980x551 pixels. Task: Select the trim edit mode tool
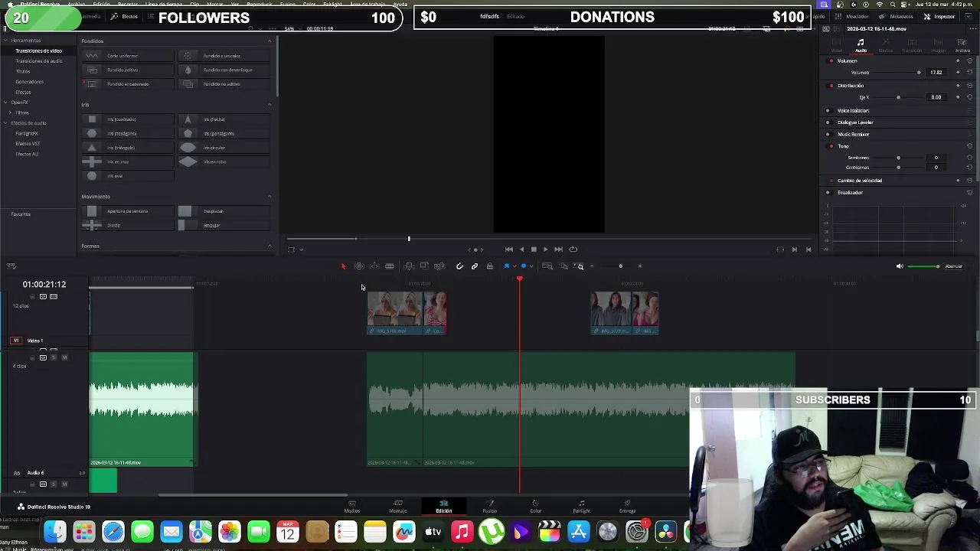[x=358, y=266]
